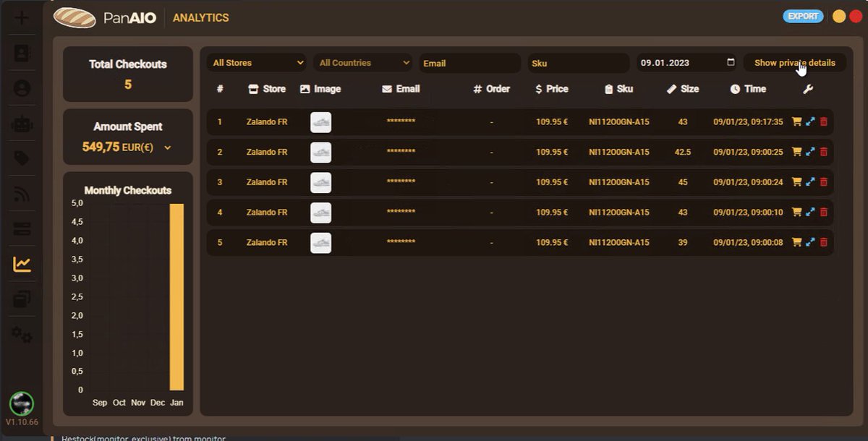The height and width of the screenshot is (441, 868).
Task: Click row 5 sneaker thumbnail
Action: [x=321, y=243]
